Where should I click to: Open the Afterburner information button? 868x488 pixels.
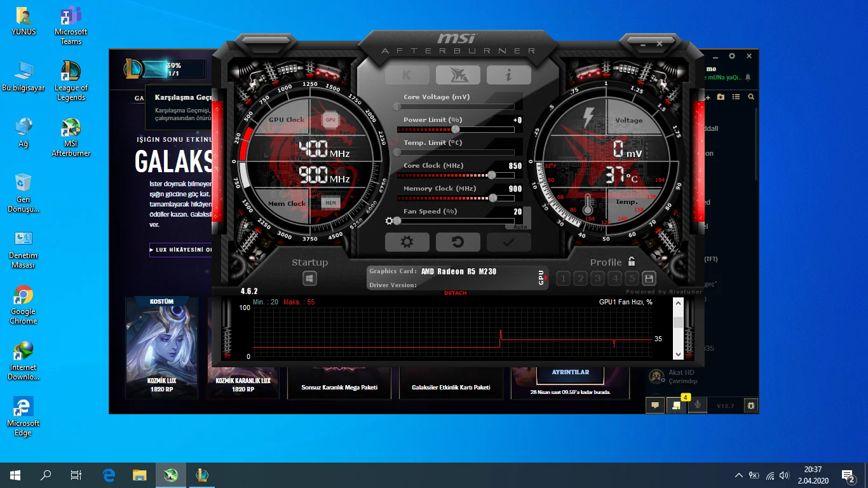508,75
